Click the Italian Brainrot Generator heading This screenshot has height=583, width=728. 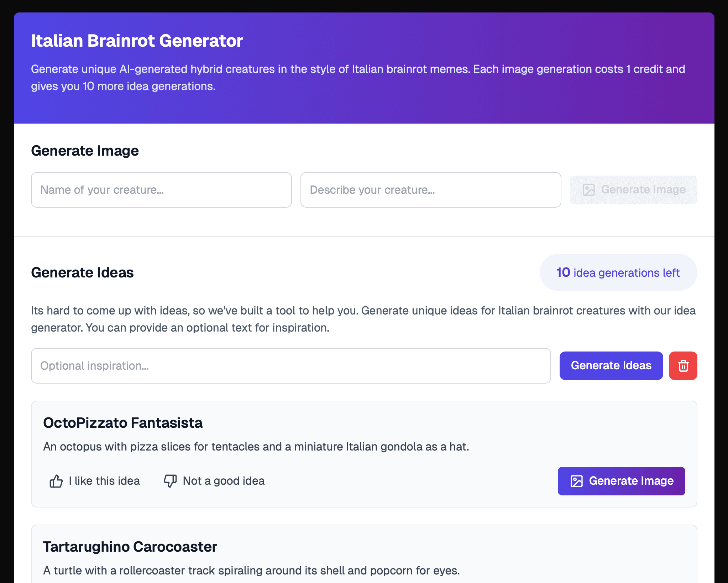pyautogui.click(x=137, y=41)
